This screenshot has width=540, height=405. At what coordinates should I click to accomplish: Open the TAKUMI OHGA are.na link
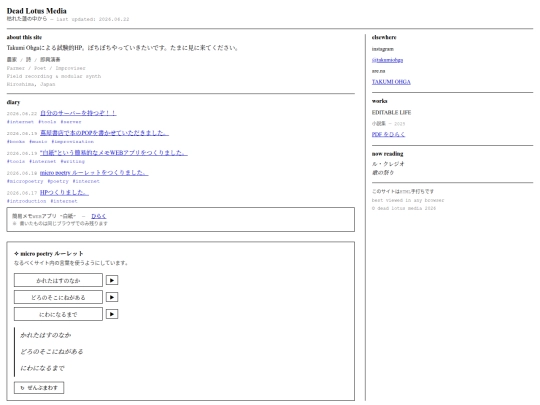click(391, 82)
